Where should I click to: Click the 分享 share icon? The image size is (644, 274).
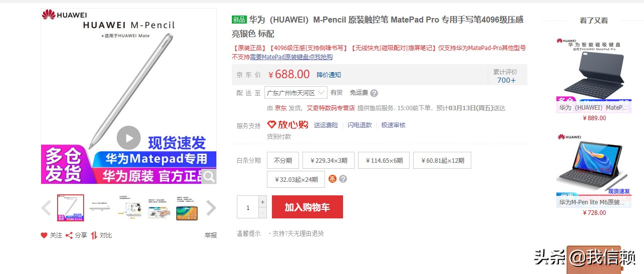click(70, 235)
